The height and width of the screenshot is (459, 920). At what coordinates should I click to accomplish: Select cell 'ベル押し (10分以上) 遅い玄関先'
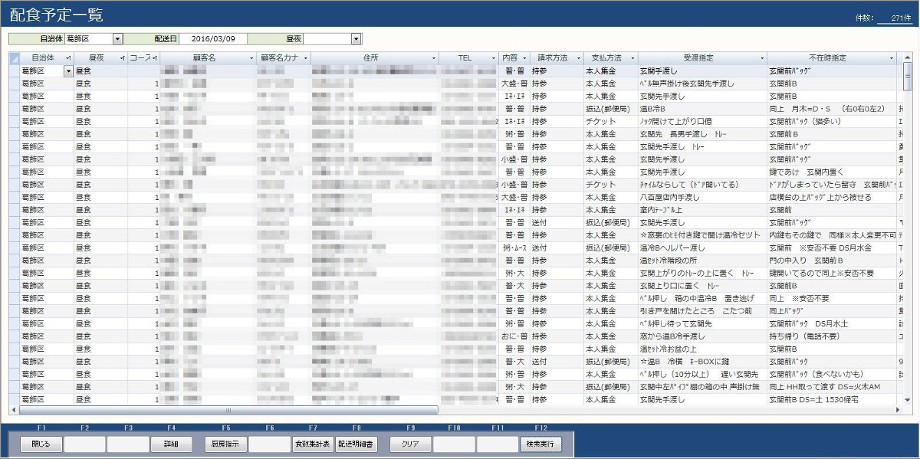point(703,374)
